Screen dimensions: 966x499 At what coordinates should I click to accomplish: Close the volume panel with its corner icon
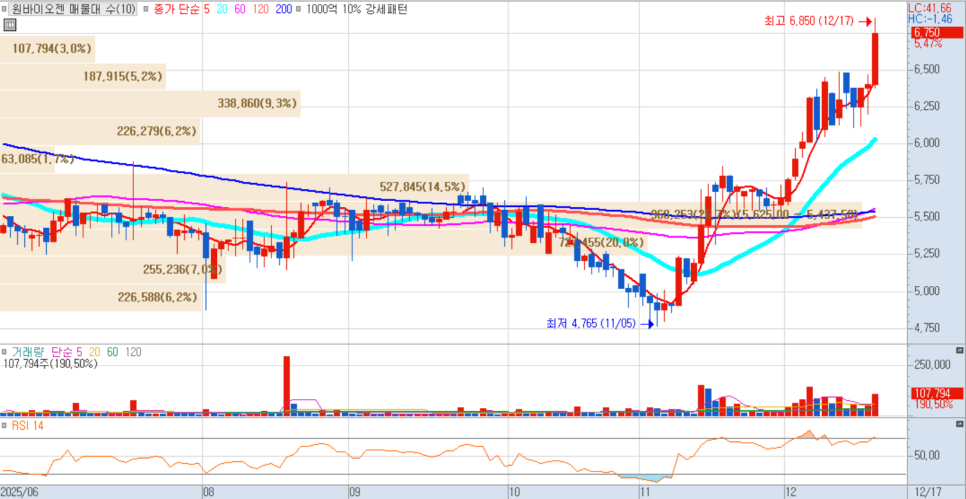[959, 349]
